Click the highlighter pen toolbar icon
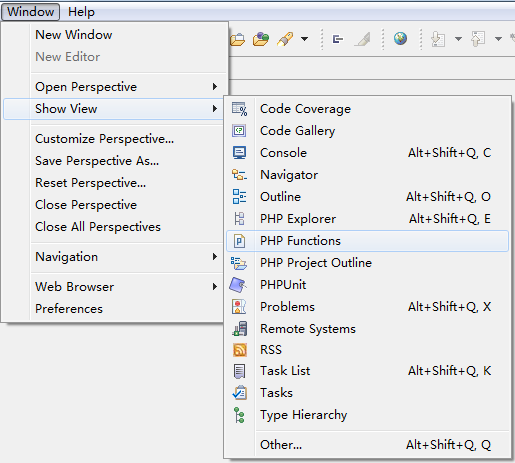The height and width of the screenshot is (463, 515). [x=285, y=39]
